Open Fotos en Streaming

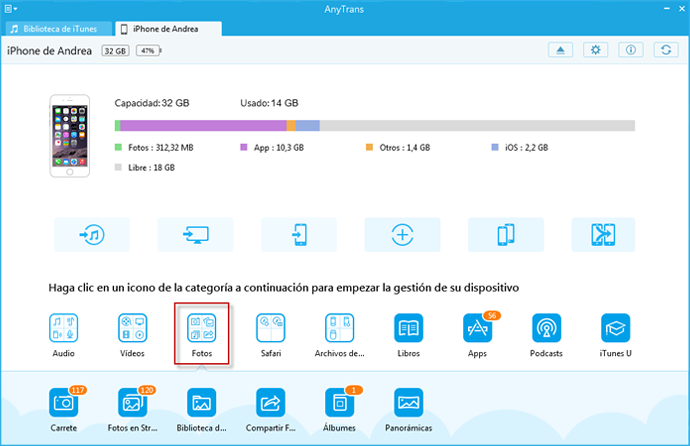tap(132, 402)
